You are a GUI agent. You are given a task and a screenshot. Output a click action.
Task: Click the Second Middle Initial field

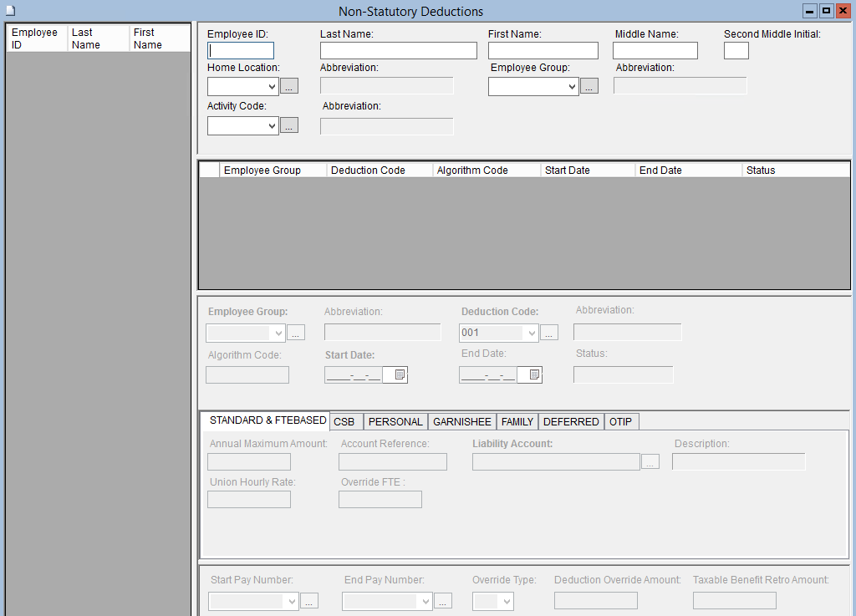click(736, 50)
